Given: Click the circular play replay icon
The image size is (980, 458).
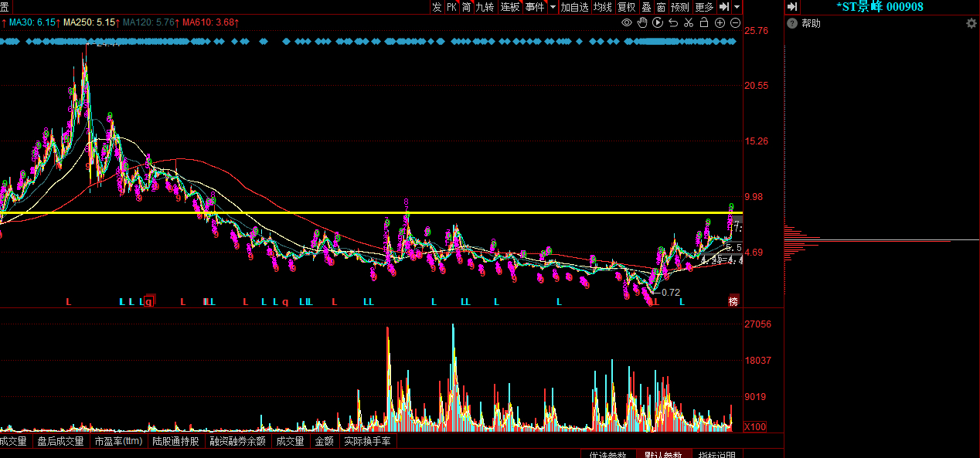Looking at the screenshot, I should [658, 22].
